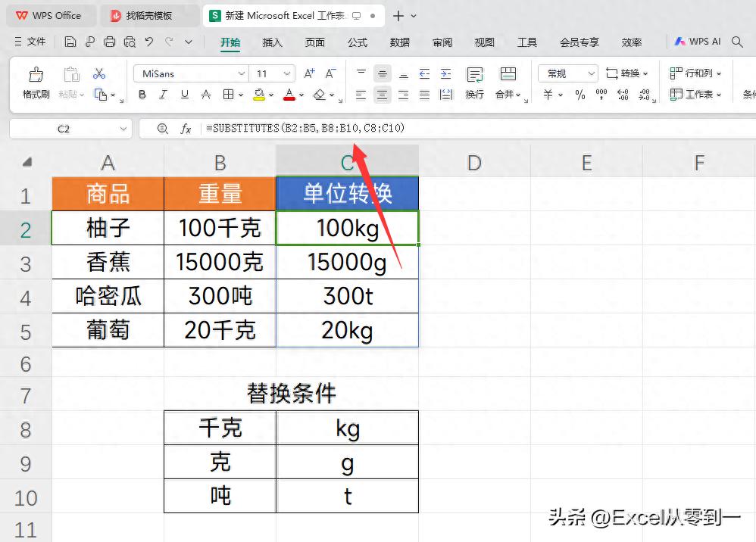Switch to the 插入 tab

272,42
